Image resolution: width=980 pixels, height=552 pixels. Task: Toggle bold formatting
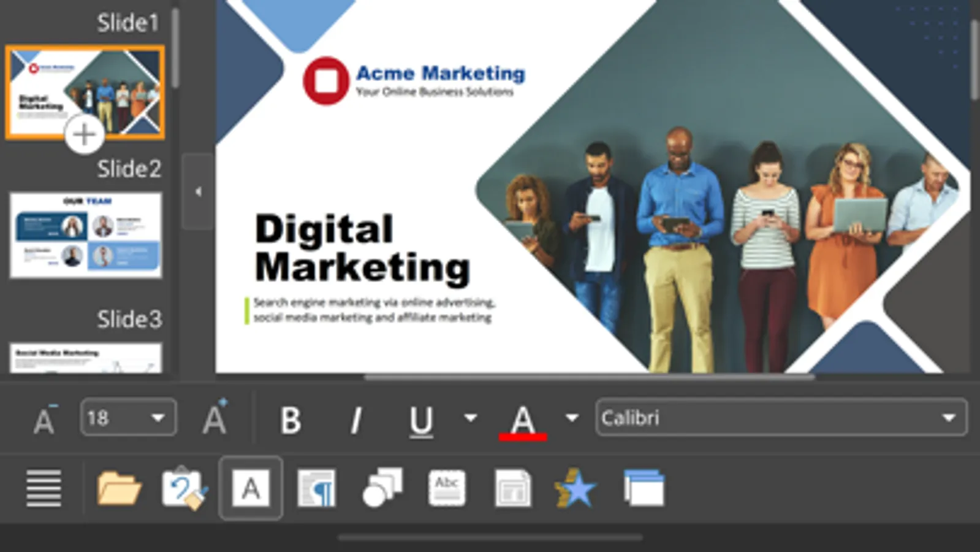291,420
